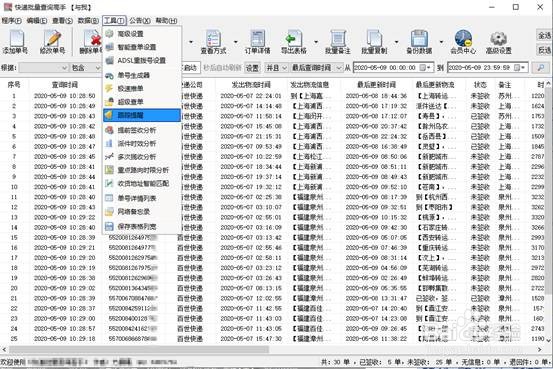Viewport: 553px width, 369px height.
Task: Select cell "2020-05-09 10:28:50" in row 1
Action: point(65,96)
